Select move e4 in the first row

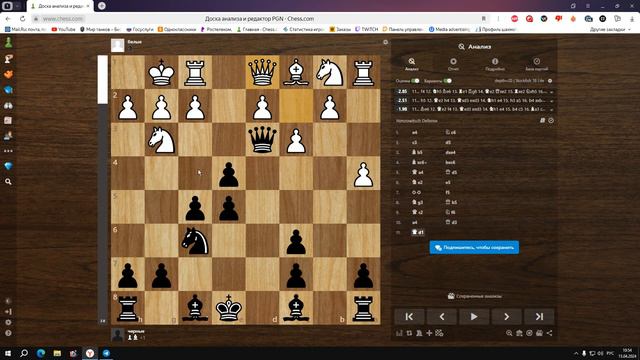click(x=415, y=133)
